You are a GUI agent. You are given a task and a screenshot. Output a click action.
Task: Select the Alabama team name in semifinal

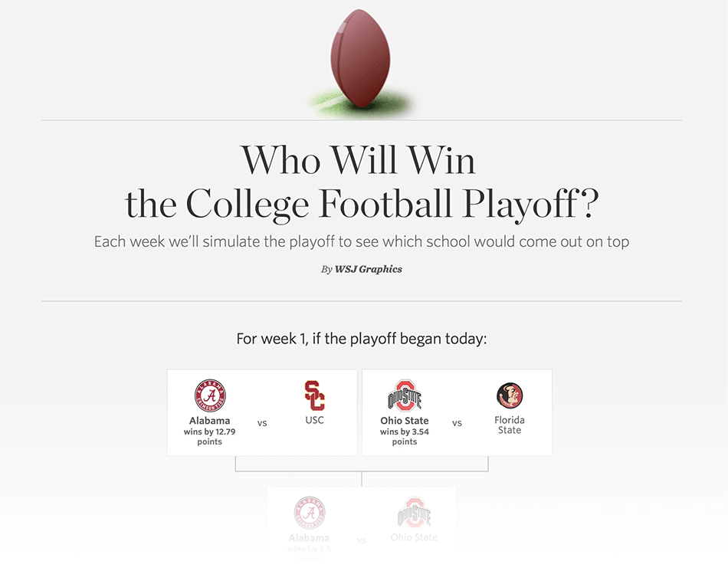tap(209, 421)
